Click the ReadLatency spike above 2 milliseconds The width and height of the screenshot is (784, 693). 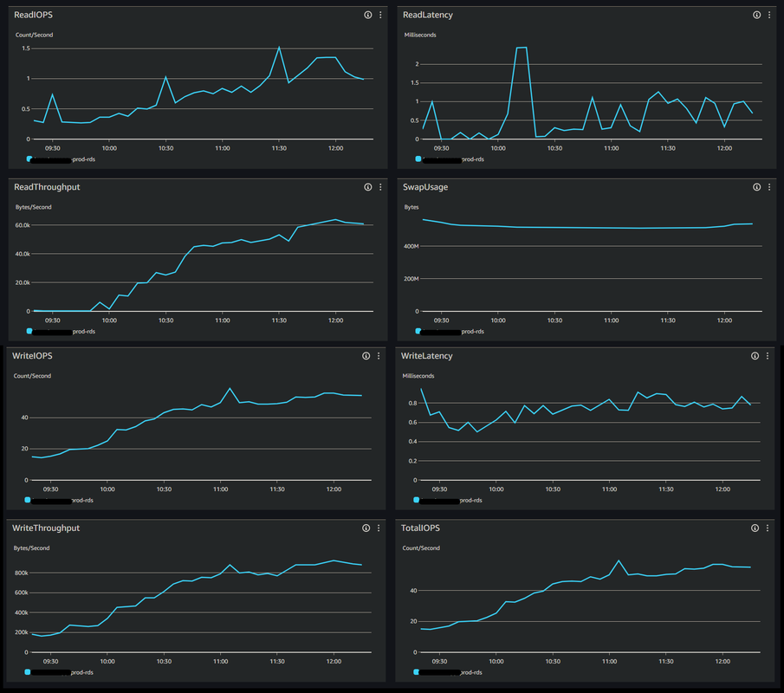(522, 48)
